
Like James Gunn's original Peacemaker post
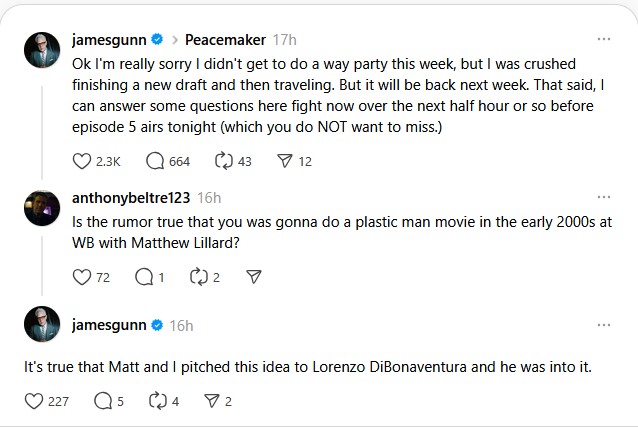pos(83,160)
